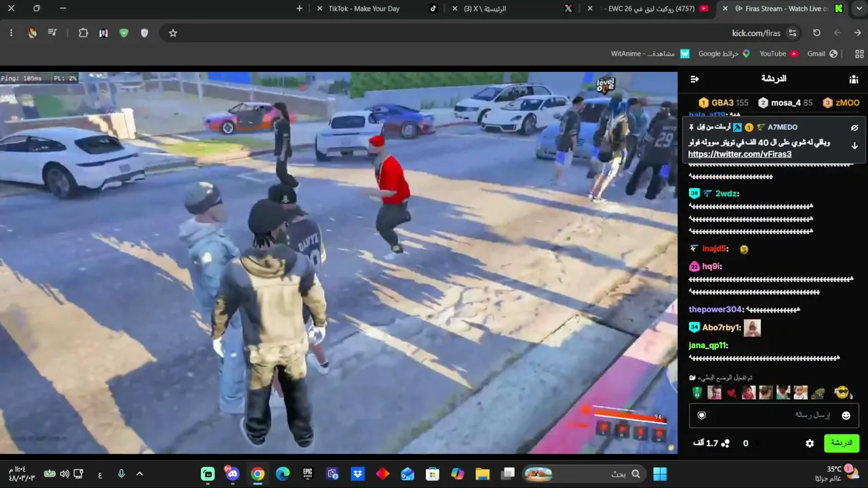Open the chat users list icon

point(854,79)
